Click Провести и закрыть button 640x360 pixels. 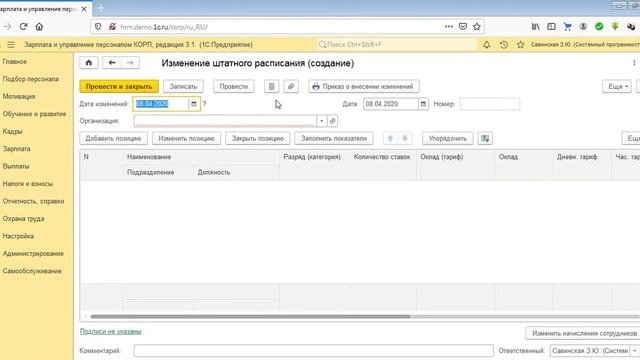[119, 87]
